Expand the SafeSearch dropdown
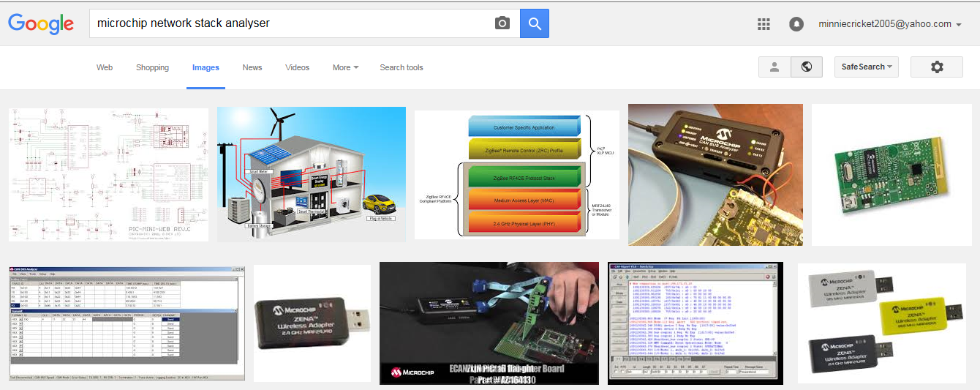The height and width of the screenshot is (390, 980). (x=867, y=67)
